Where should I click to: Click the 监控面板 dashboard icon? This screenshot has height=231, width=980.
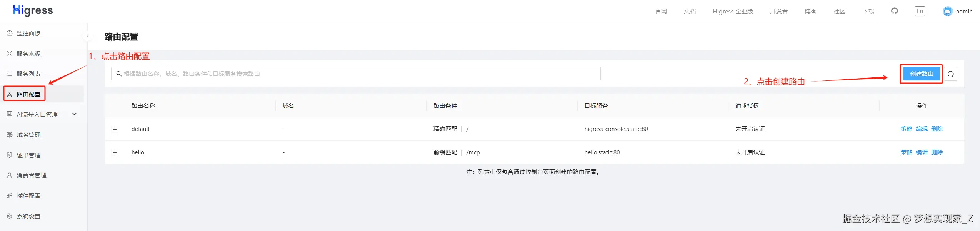pos(10,33)
